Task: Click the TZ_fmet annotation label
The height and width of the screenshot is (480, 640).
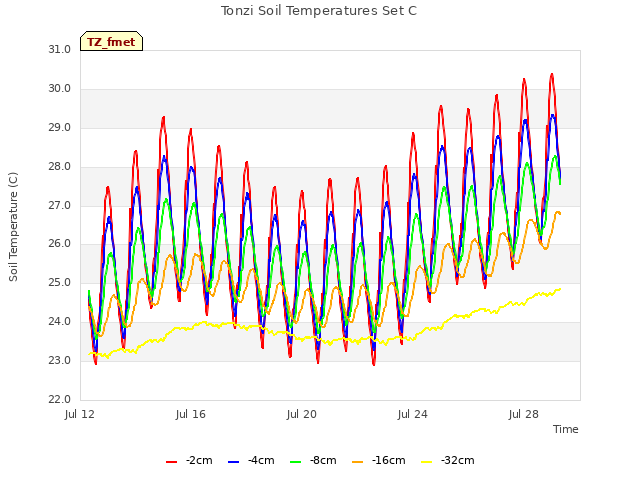Action: pos(111,42)
